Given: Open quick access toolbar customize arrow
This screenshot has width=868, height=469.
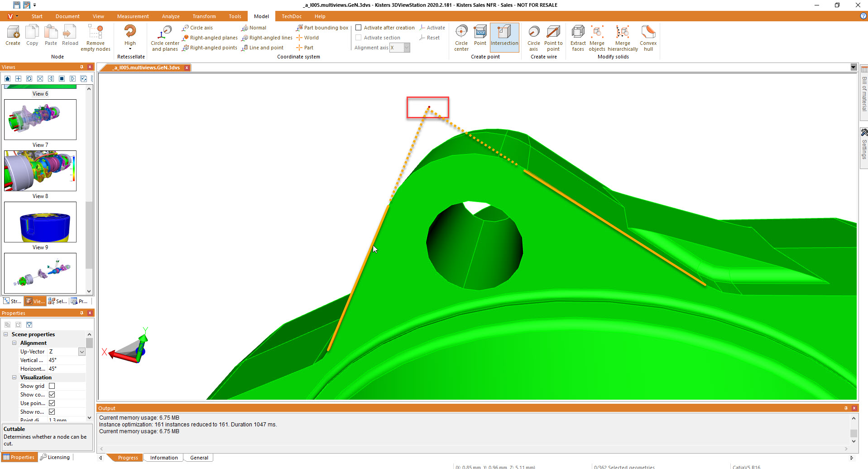Looking at the screenshot, I should pos(34,5).
